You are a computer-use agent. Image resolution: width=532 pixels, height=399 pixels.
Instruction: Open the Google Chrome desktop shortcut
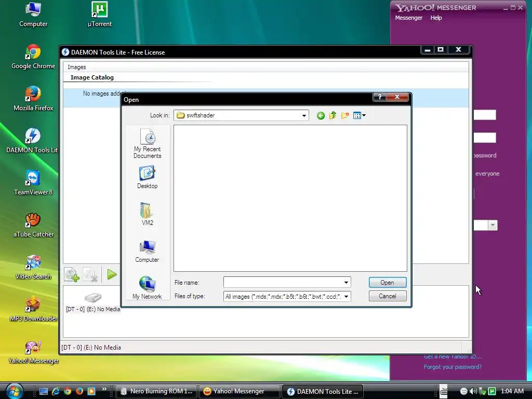coord(33,57)
